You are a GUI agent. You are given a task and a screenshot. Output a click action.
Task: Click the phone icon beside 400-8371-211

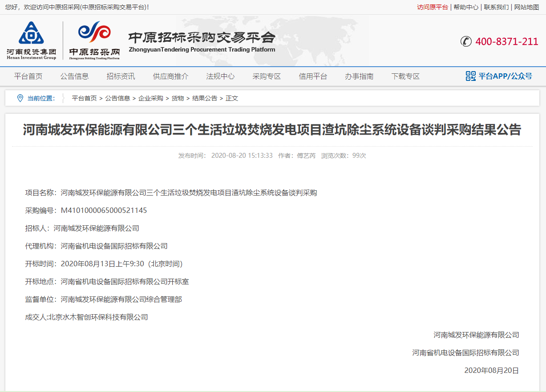[x=466, y=41]
